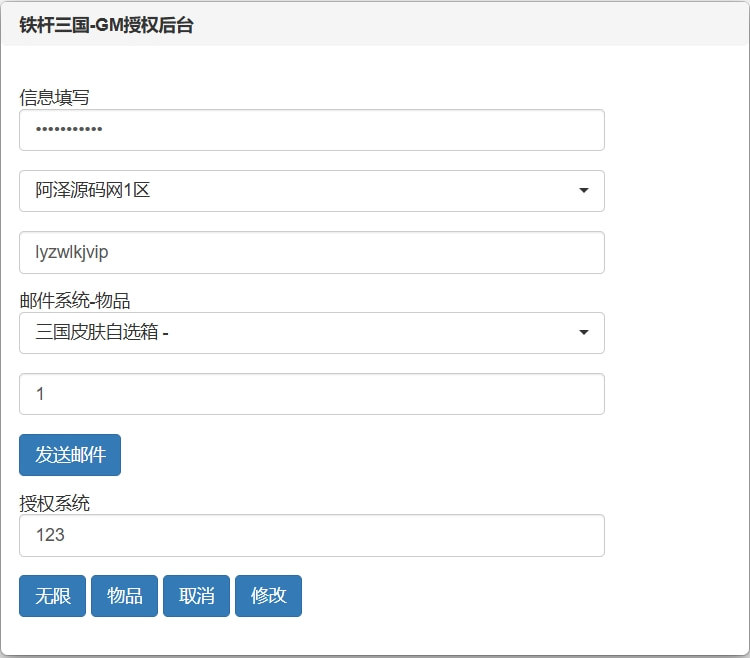Click the quantity field containing 1
Screen dimensions: 750x658
point(311,394)
